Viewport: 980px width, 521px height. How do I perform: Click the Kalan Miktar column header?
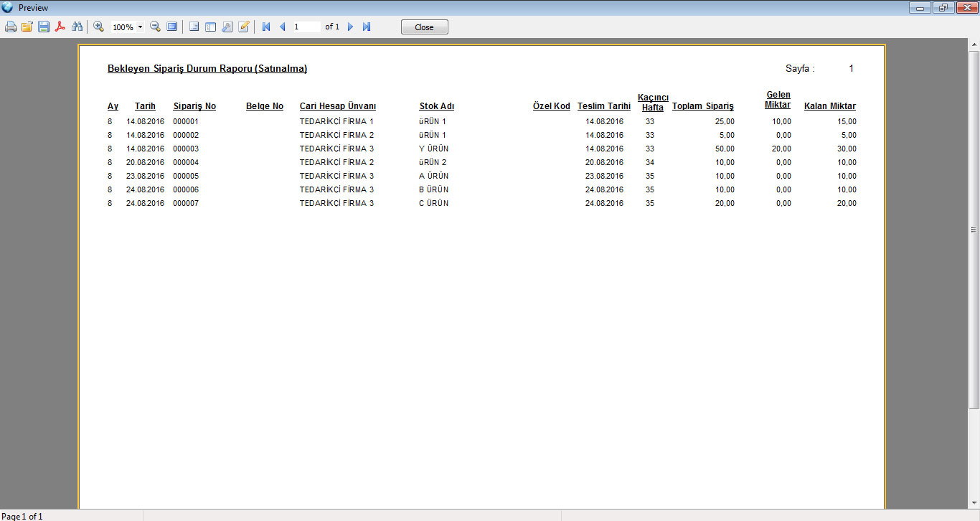click(830, 106)
